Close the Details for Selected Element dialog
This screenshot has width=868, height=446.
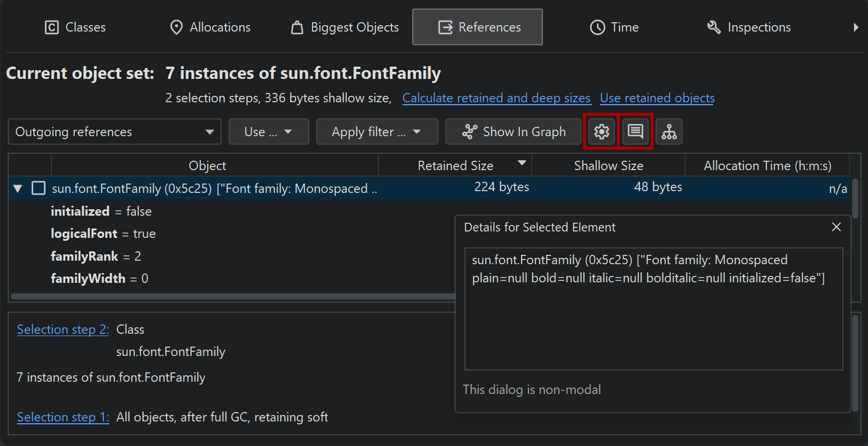(x=836, y=227)
